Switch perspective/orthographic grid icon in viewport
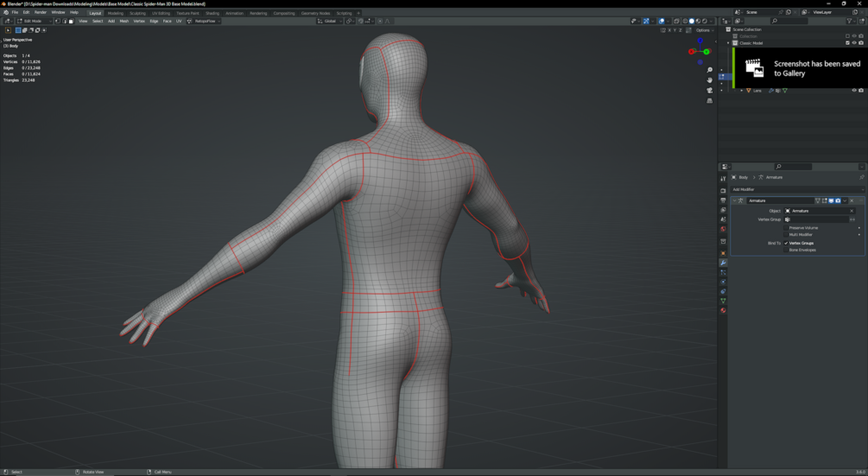The height and width of the screenshot is (476, 868). click(x=710, y=101)
